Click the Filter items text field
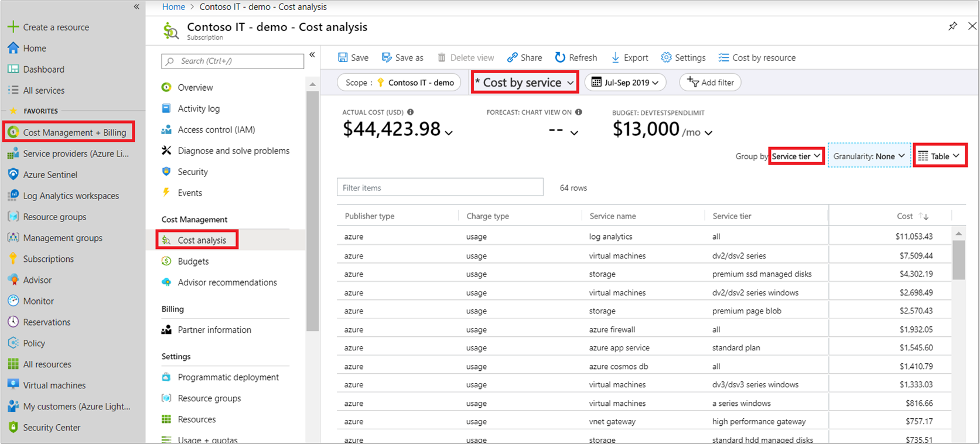The image size is (980, 444). (439, 188)
